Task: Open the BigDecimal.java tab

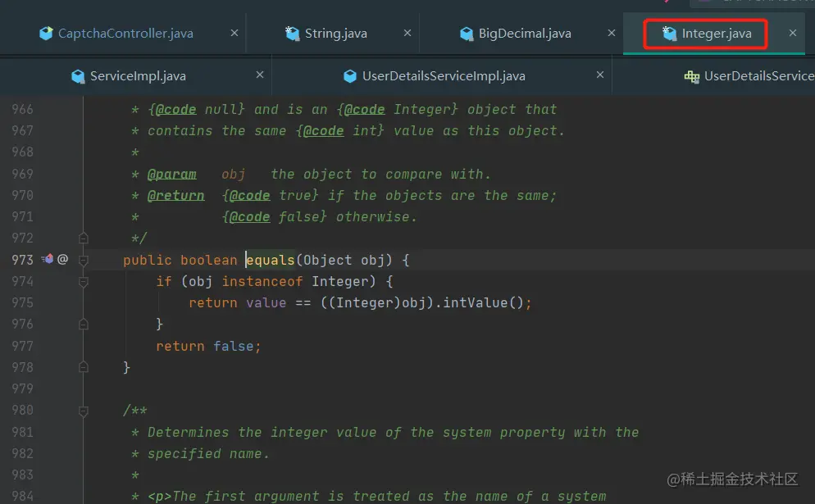Action: tap(525, 34)
